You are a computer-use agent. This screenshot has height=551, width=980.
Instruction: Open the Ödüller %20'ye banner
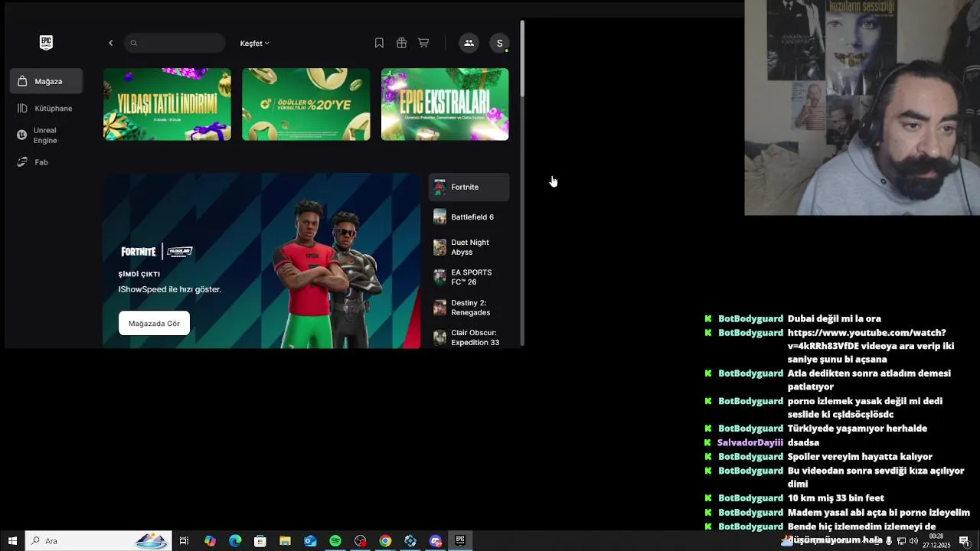[x=306, y=104]
